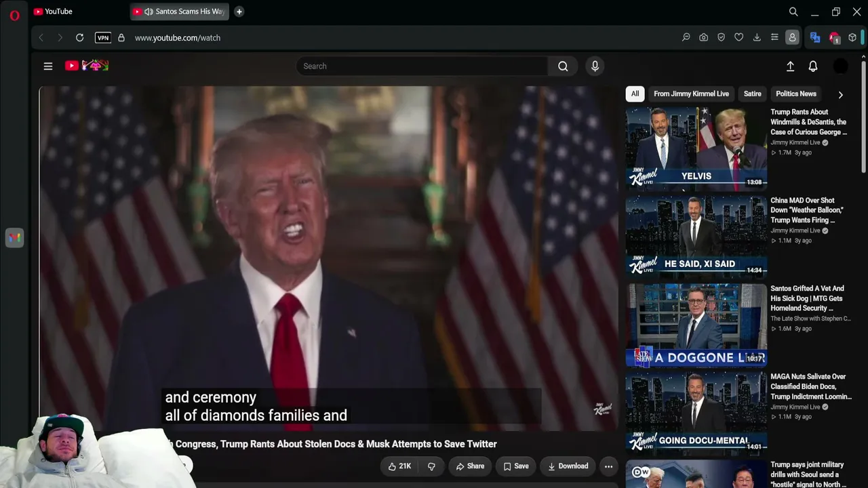Screen dimensions: 868x488
Task: Dislike the current video
Action: pos(431,466)
